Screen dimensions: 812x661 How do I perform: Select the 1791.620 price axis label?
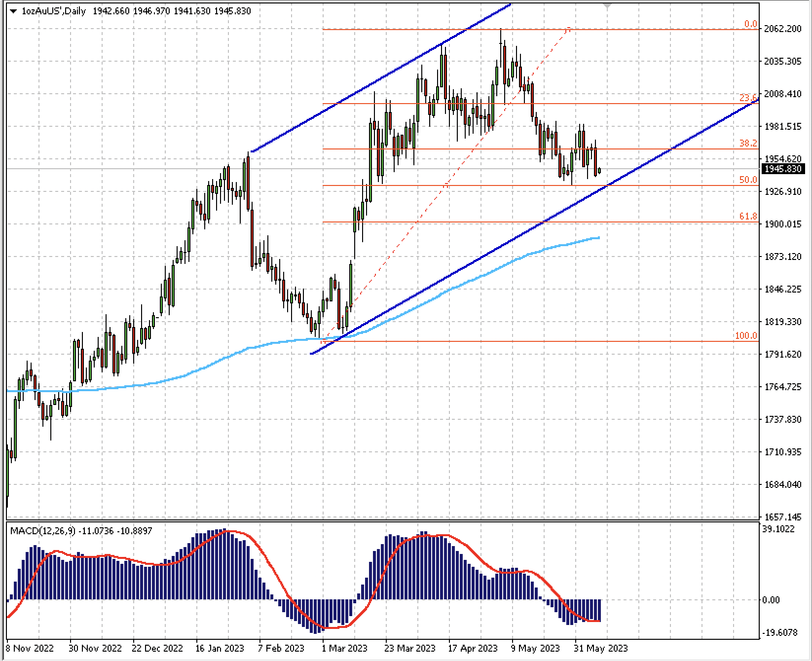coord(783,354)
